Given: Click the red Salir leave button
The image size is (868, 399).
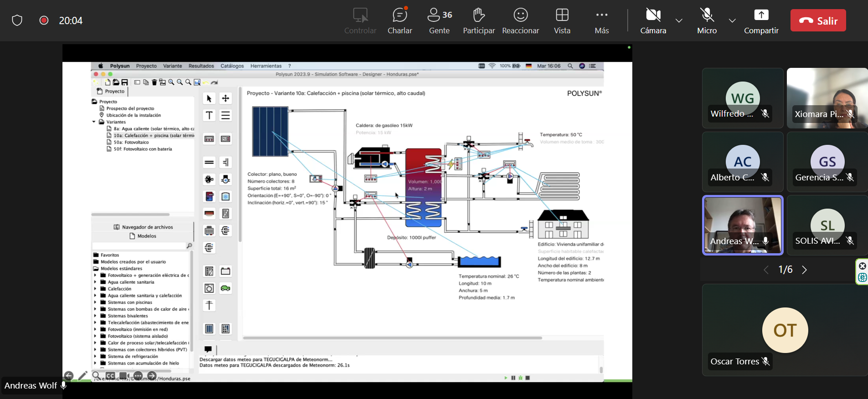Looking at the screenshot, I should pos(818,20).
